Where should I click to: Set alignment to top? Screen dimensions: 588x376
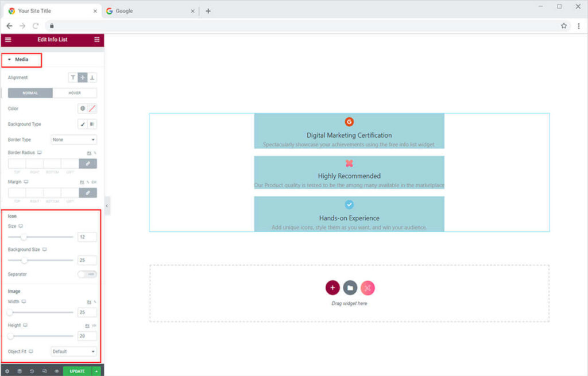[x=73, y=77]
